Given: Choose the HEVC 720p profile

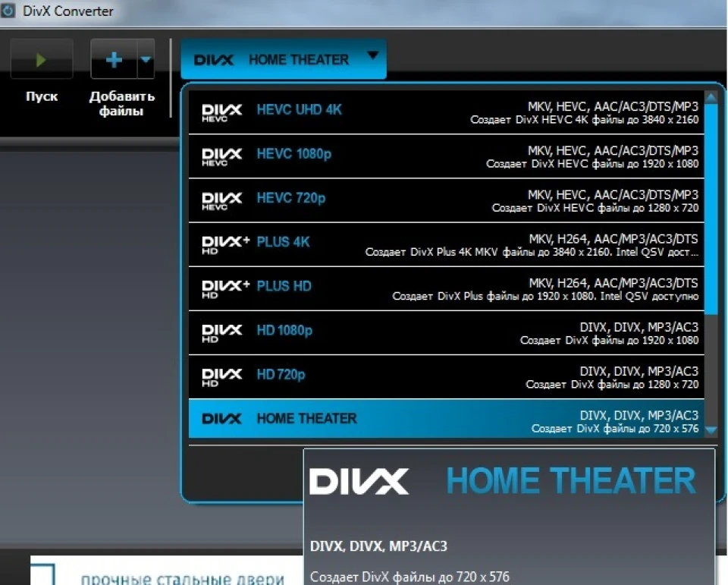Looking at the screenshot, I should [x=446, y=200].
